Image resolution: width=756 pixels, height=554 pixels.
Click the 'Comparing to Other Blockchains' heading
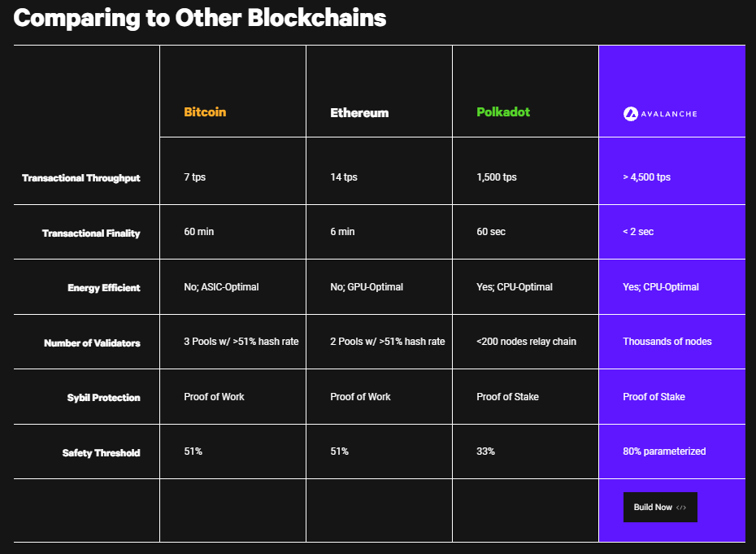pyautogui.click(x=200, y=18)
